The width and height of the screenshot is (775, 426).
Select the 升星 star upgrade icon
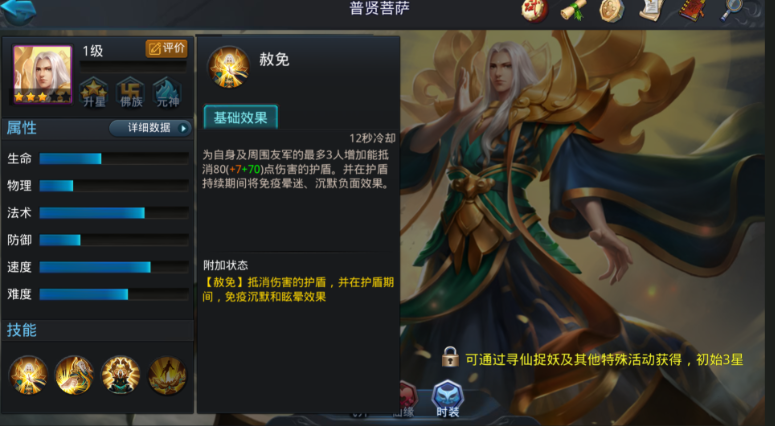[x=93, y=93]
